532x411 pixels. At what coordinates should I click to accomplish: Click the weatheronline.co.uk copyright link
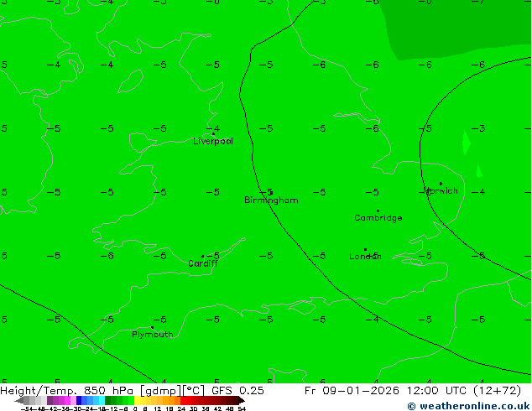[x=468, y=406]
